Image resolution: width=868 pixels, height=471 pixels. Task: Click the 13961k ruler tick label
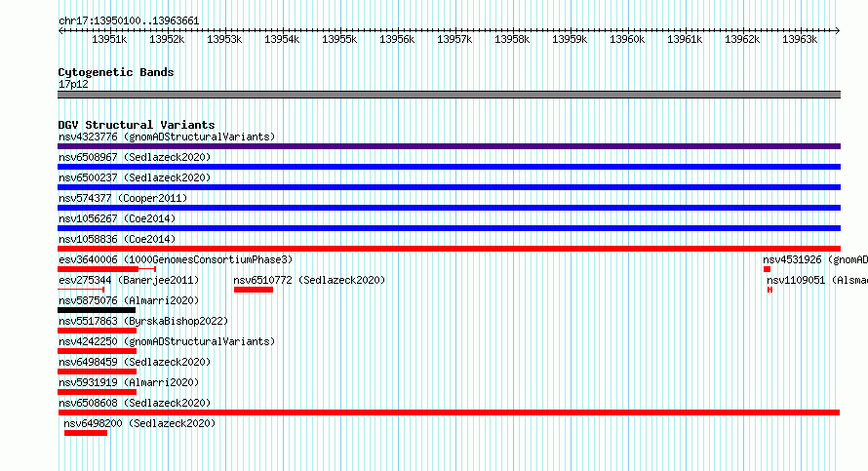click(x=685, y=39)
